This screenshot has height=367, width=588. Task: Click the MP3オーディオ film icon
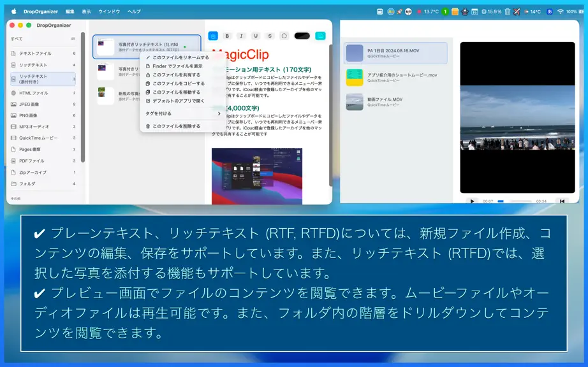13,127
